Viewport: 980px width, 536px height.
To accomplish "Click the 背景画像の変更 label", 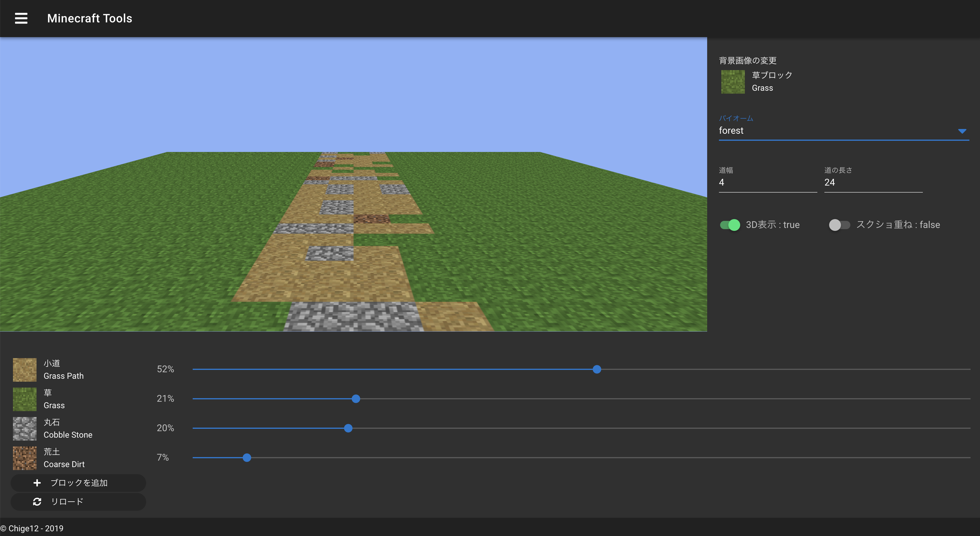I will [x=748, y=60].
